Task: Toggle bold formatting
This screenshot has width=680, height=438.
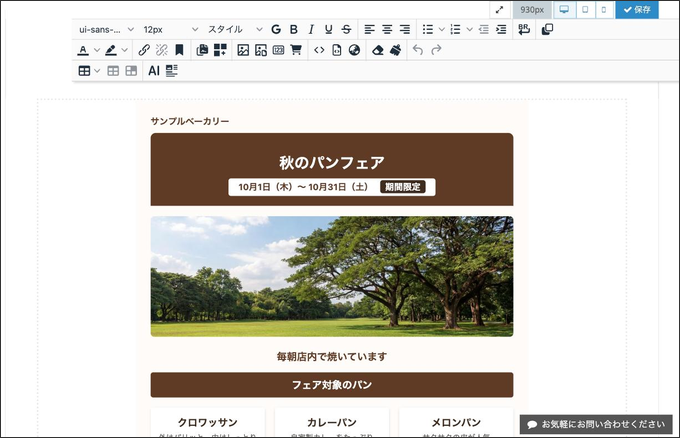Action: [x=294, y=29]
